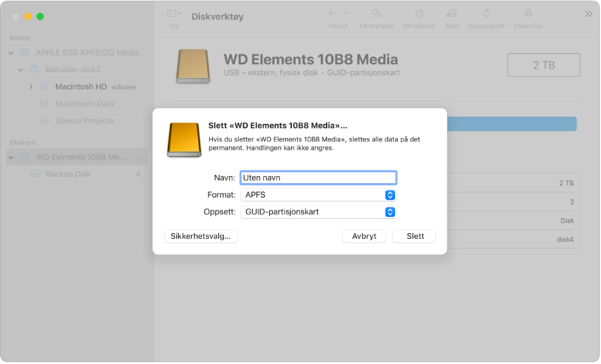
Task: Click the yellow minimize window button
Action: click(x=28, y=17)
